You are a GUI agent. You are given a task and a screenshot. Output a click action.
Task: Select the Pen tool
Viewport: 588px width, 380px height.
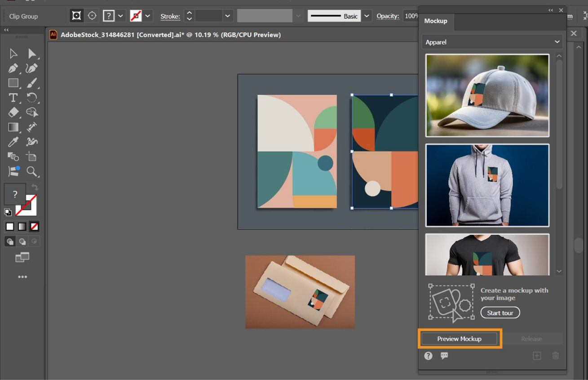pyautogui.click(x=13, y=68)
